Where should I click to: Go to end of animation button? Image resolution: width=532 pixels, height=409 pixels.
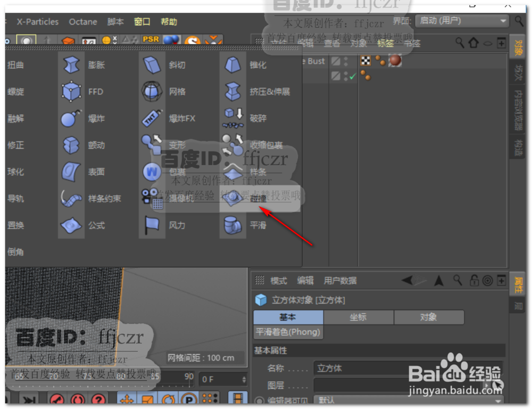29,399
